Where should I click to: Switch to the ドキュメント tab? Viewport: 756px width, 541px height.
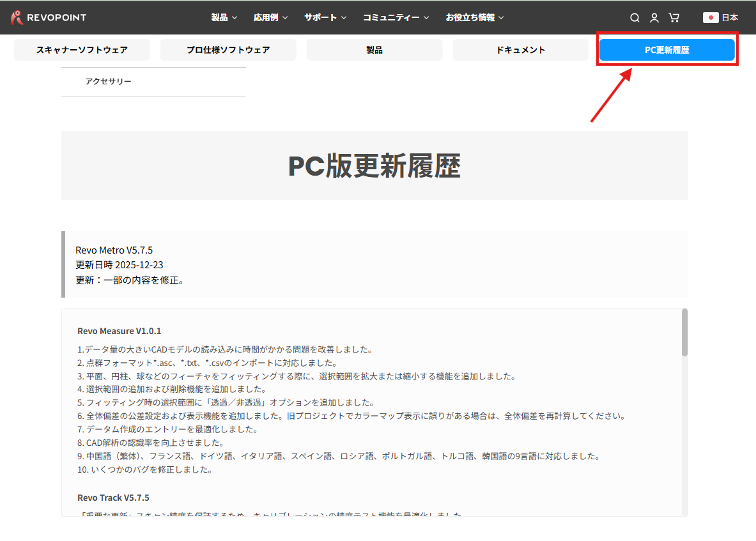click(x=520, y=49)
